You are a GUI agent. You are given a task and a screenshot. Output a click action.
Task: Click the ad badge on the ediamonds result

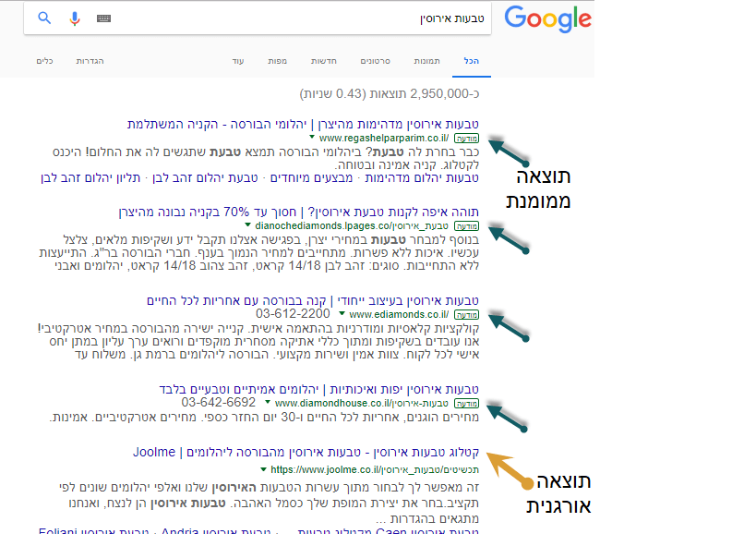click(x=467, y=315)
